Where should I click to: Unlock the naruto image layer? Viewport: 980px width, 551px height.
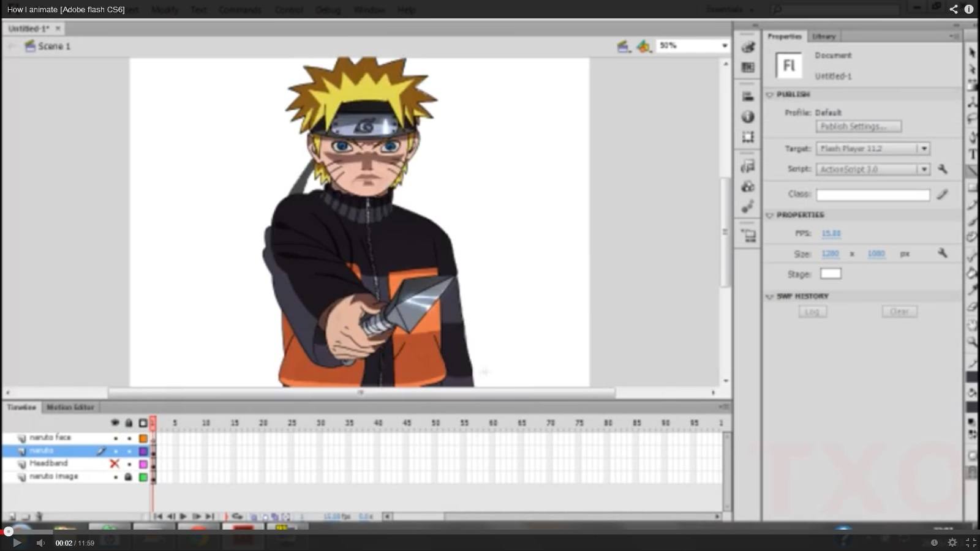(x=129, y=476)
